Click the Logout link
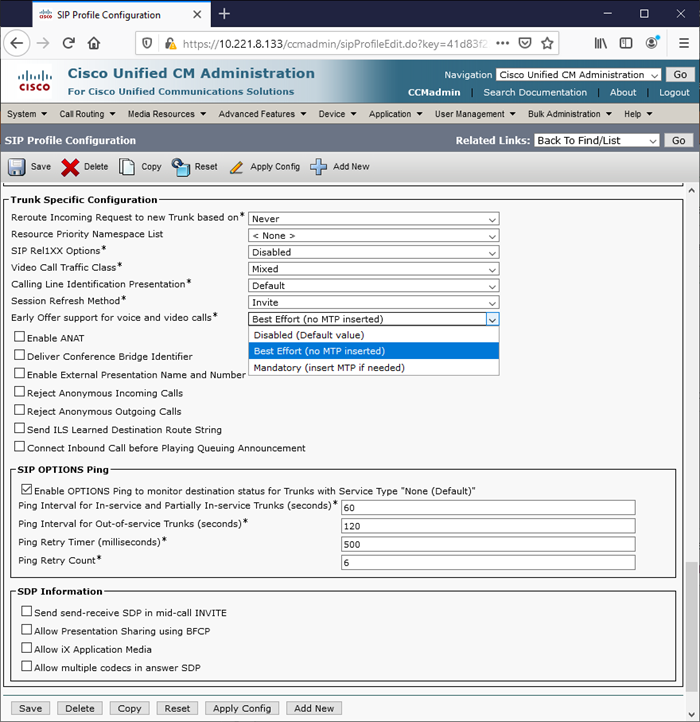Viewport: 700px width, 722px height. tap(673, 92)
